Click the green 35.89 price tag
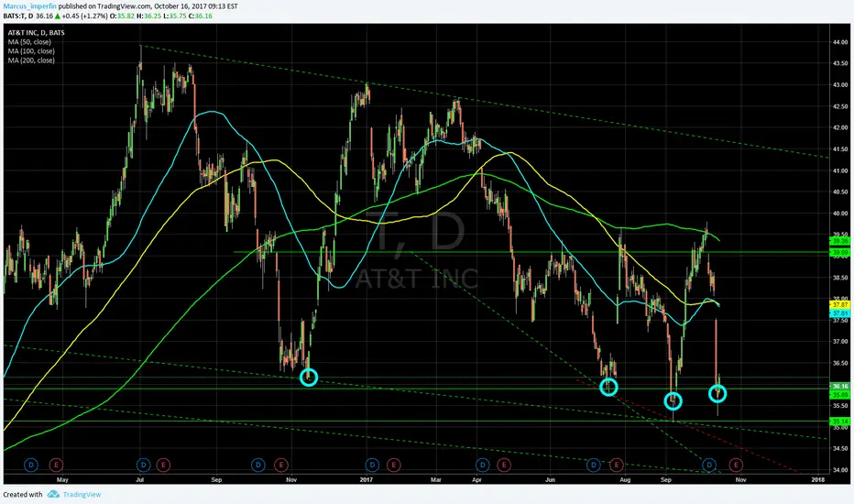Screen dimensions: 854x504 (x=839, y=394)
